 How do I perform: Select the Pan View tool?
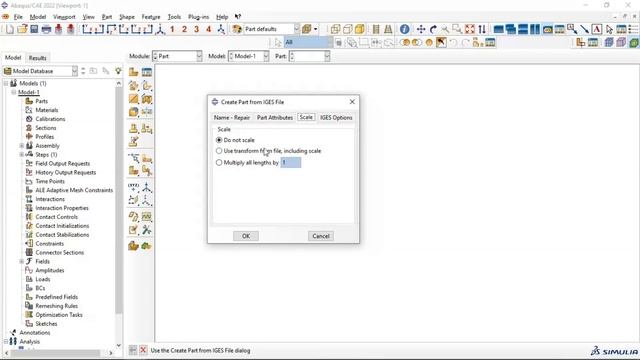coord(421,29)
